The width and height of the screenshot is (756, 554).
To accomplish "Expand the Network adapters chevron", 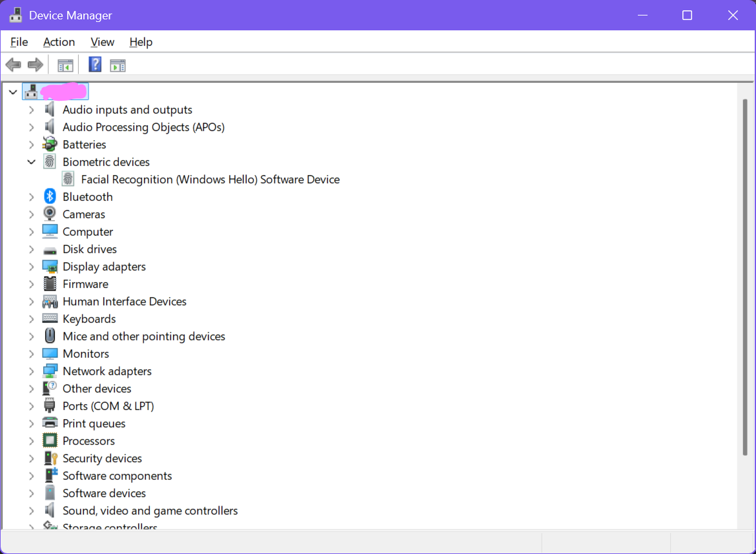I will coord(32,371).
